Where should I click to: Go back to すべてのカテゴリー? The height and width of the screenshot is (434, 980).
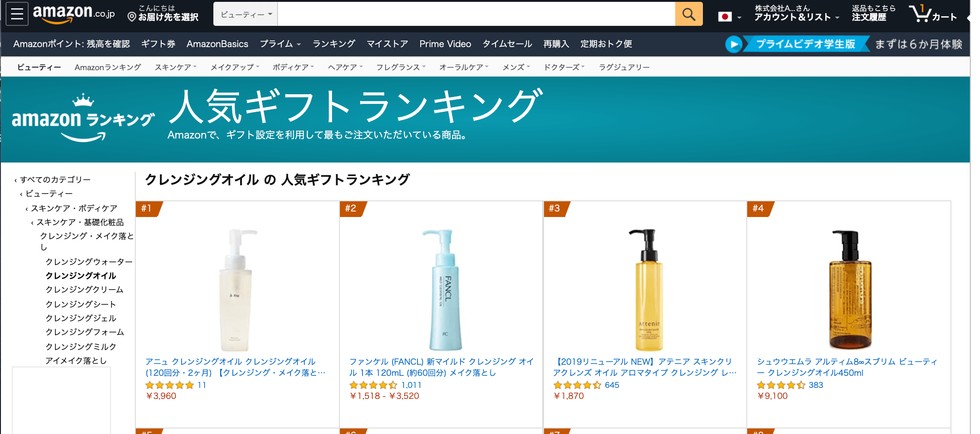[x=55, y=180]
